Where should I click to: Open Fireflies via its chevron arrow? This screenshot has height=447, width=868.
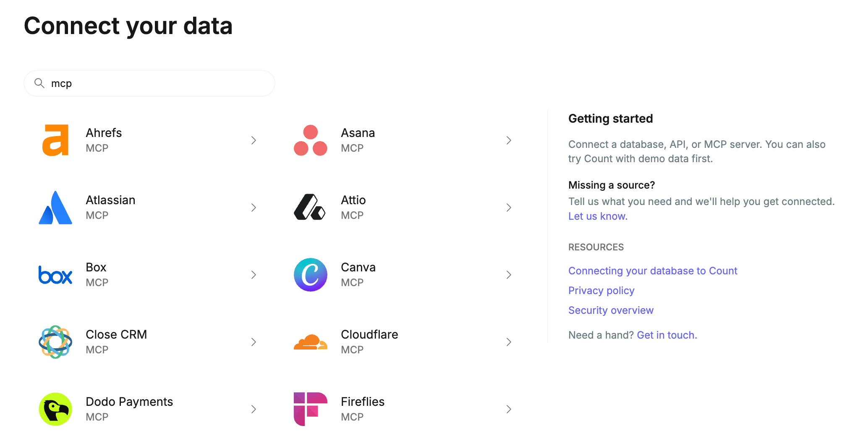click(x=509, y=409)
